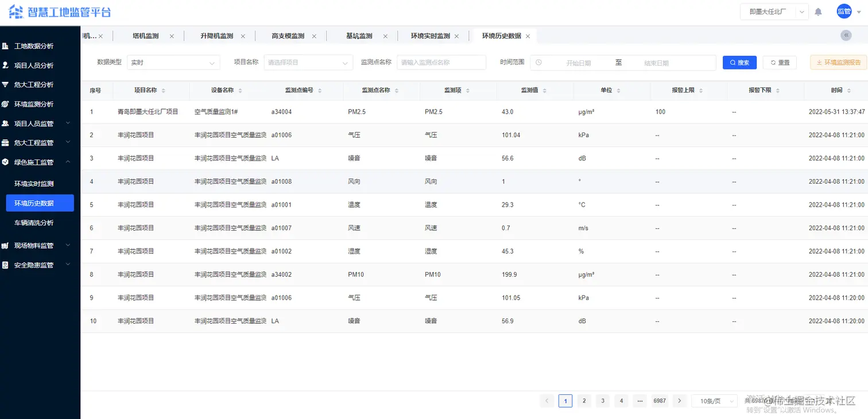Click the 危大工程分析 sidebar icon
Image resolution: width=868 pixels, height=419 pixels.
(x=5, y=84)
